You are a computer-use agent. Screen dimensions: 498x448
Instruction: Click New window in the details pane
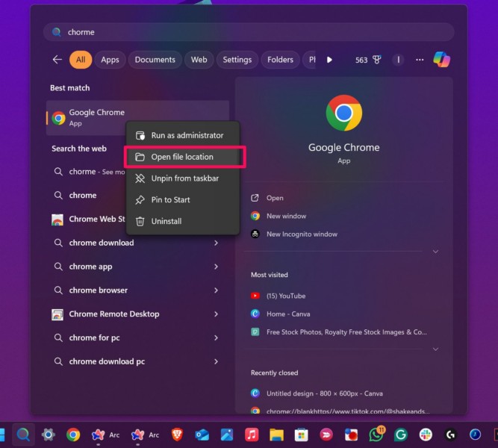(278, 216)
